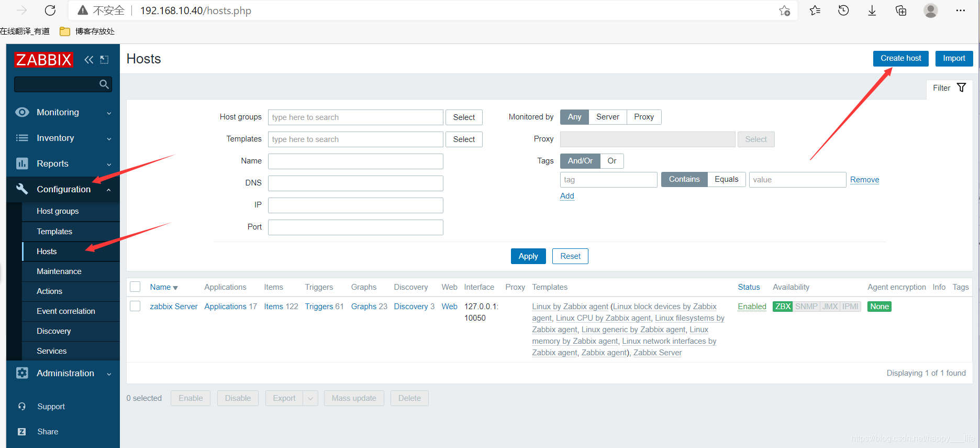The width and height of the screenshot is (980, 448).
Task: Click the Filter funnel icon
Action: click(962, 88)
